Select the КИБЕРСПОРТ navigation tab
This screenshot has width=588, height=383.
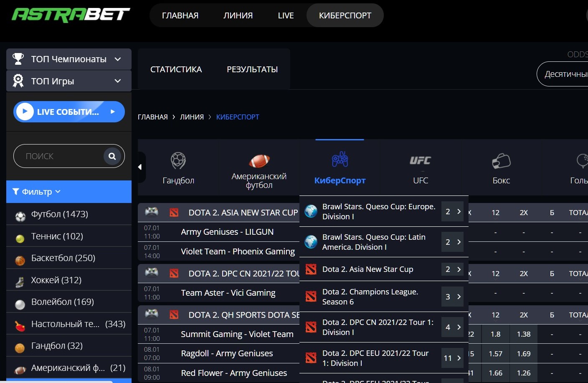[345, 15]
